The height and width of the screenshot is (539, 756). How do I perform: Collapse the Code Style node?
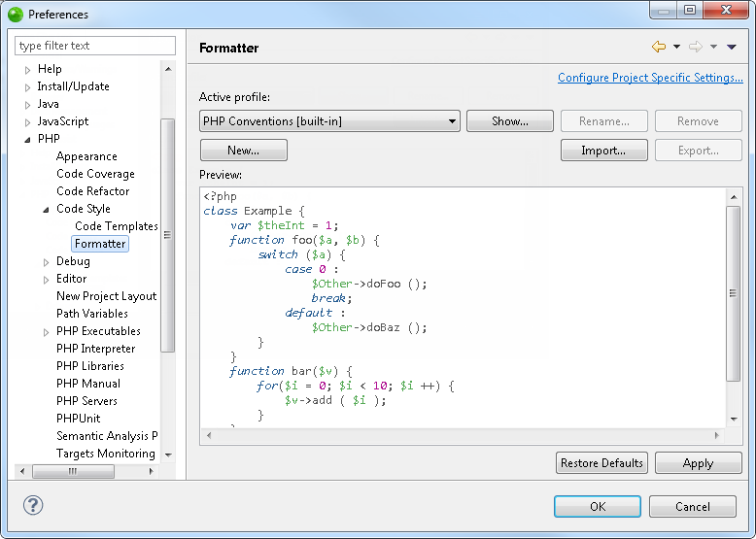pos(46,210)
